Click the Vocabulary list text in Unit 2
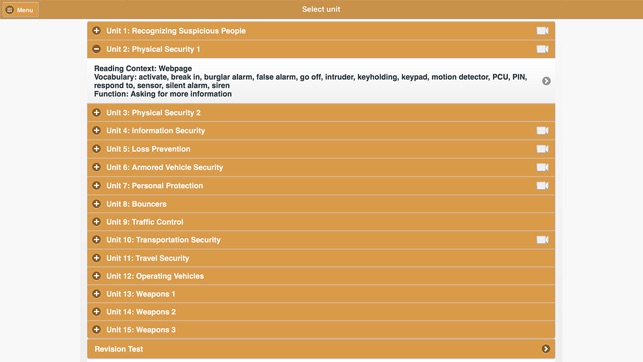The height and width of the screenshot is (362, 643). [310, 81]
